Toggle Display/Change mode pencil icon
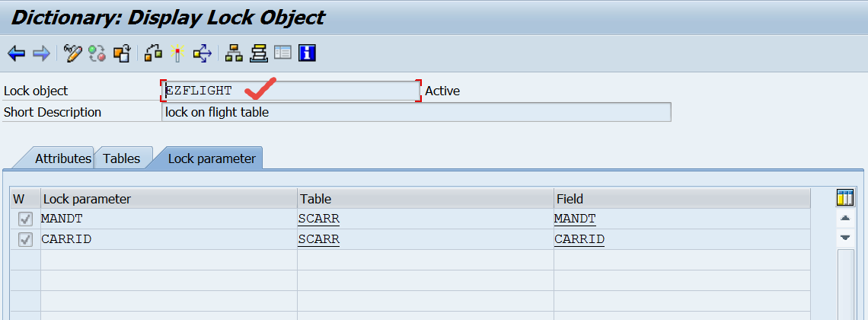This screenshot has width=868, height=320. [x=73, y=53]
